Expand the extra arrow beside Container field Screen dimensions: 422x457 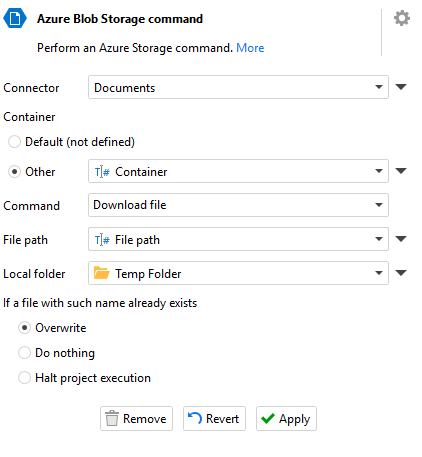(x=401, y=171)
